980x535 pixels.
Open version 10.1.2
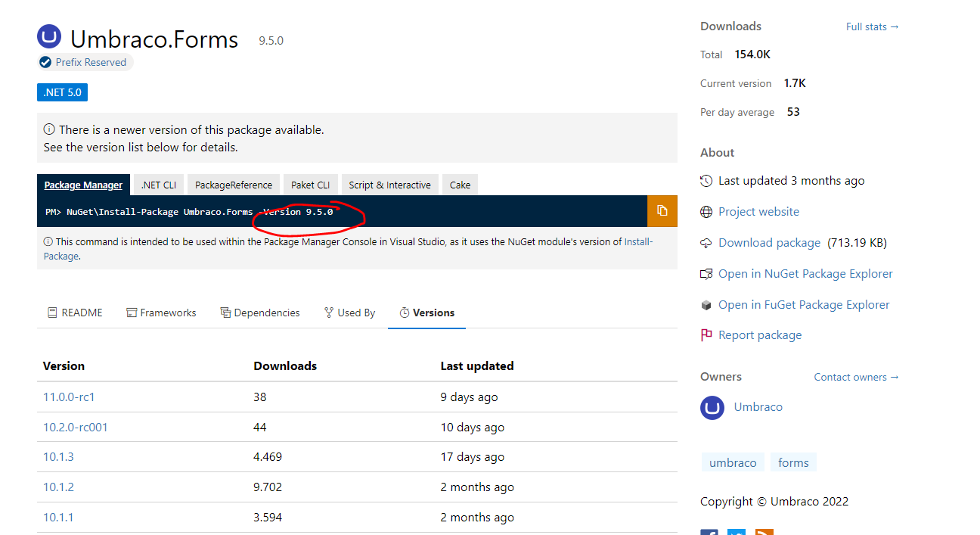pyautogui.click(x=58, y=487)
